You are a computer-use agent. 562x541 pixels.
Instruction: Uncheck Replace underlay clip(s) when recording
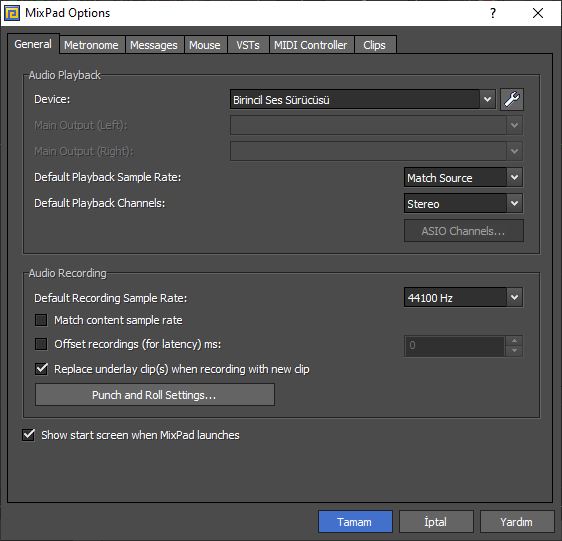(41, 369)
